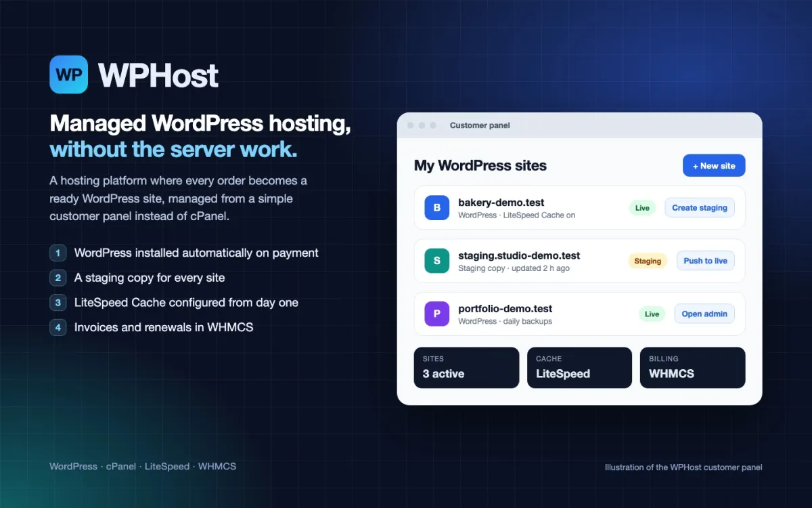Click 'without the server work.' headline line

(x=173, y=149)
